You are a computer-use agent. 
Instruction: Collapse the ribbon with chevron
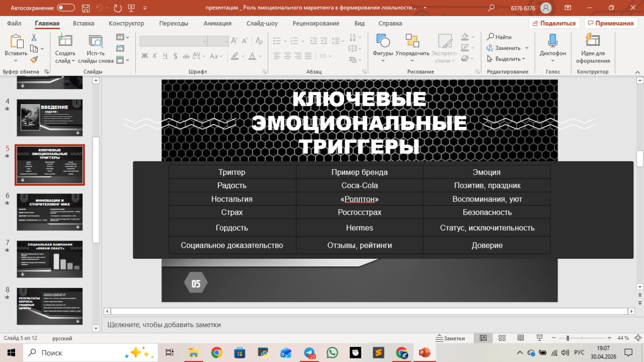click(x=636, y=71)
